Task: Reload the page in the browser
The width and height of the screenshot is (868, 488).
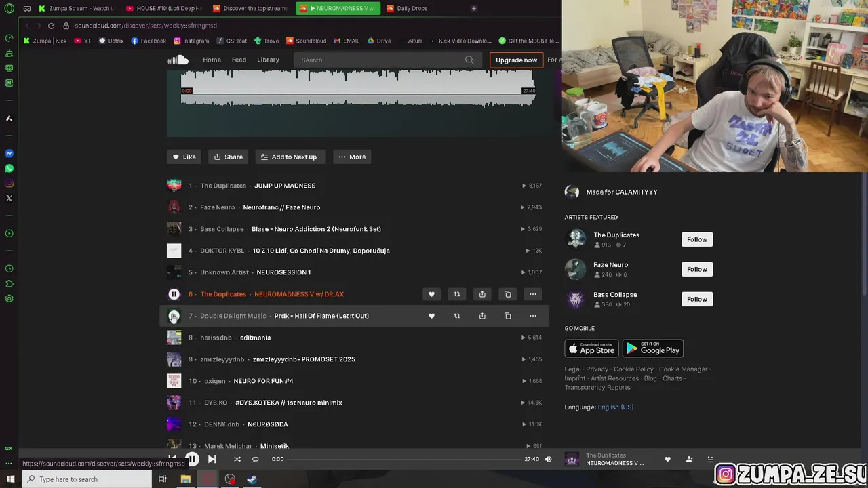Action: 51,26
